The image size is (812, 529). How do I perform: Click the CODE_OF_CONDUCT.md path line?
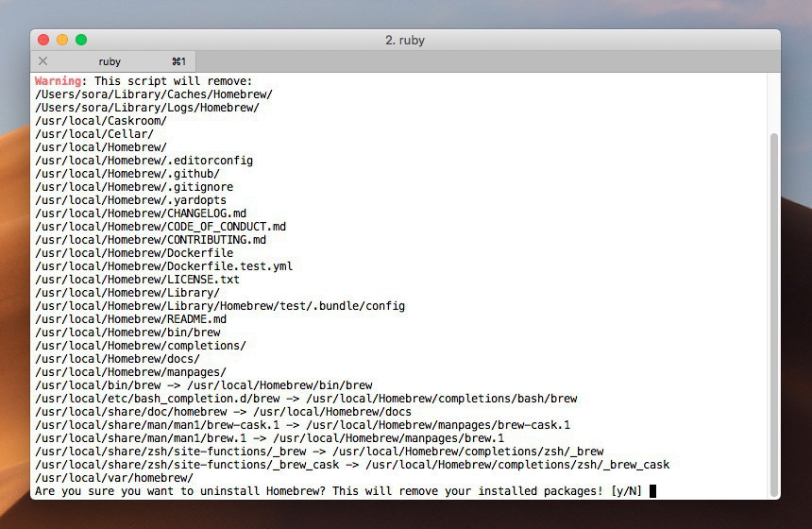coord(161,227)
